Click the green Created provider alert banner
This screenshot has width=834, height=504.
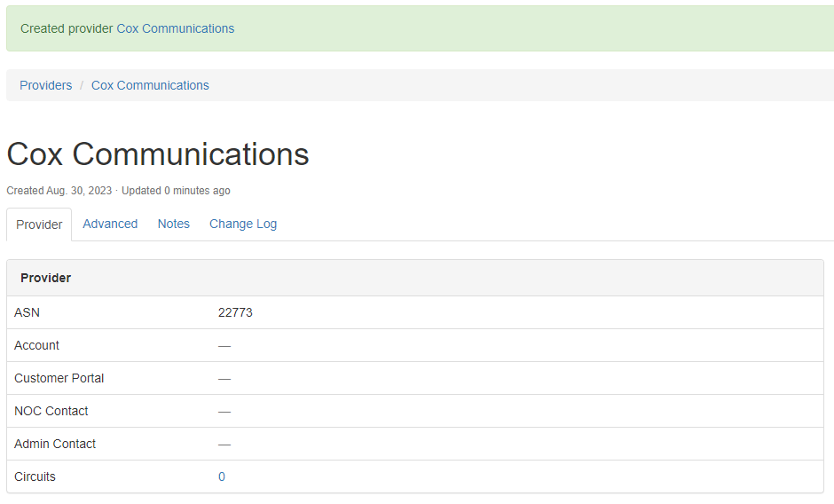click(532, 28)
